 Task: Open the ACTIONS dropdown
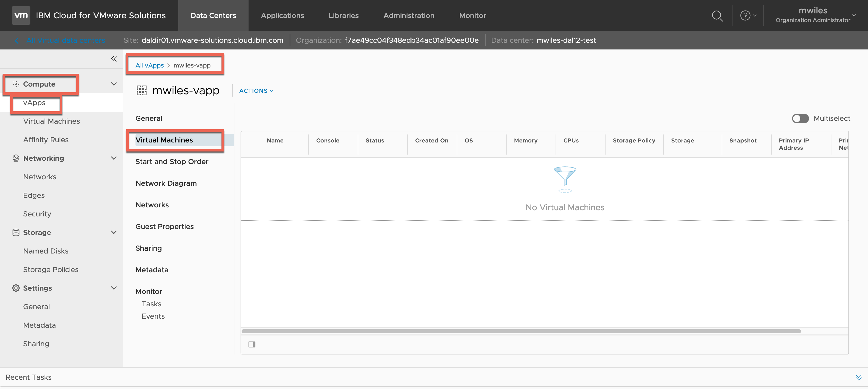tap(256, 91)
